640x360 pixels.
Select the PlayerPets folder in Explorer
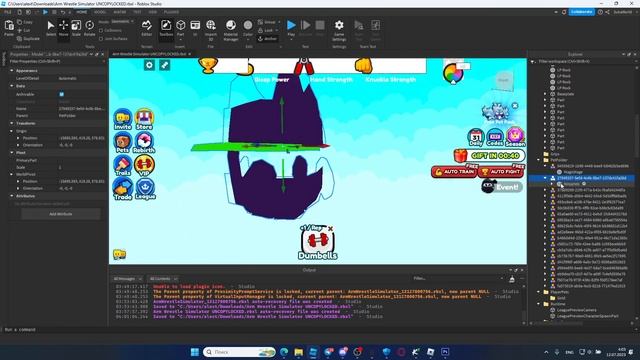pos(556,292)
